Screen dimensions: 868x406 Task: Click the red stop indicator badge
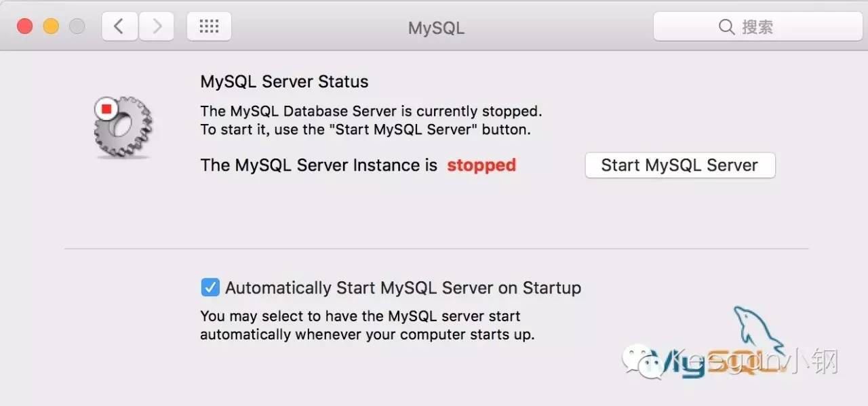coord(105,108)
